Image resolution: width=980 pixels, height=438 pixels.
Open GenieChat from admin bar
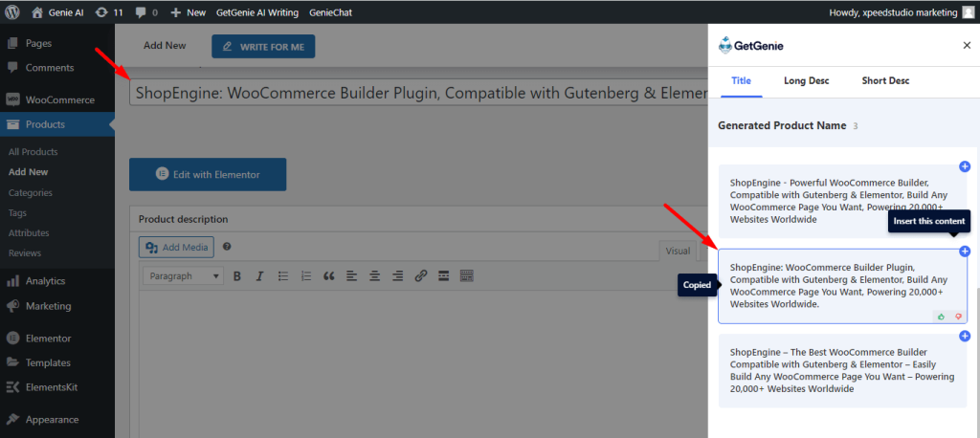(330, 11)
